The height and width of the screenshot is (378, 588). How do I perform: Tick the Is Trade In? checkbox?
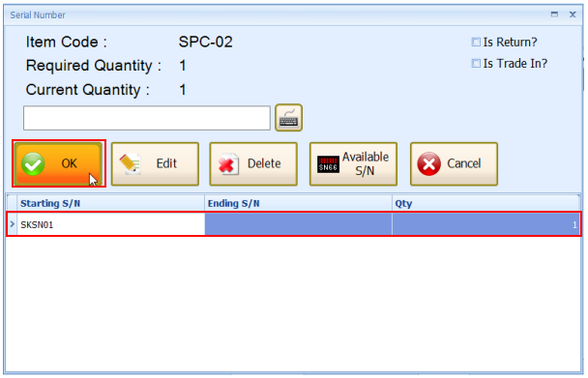coord(476,64)
